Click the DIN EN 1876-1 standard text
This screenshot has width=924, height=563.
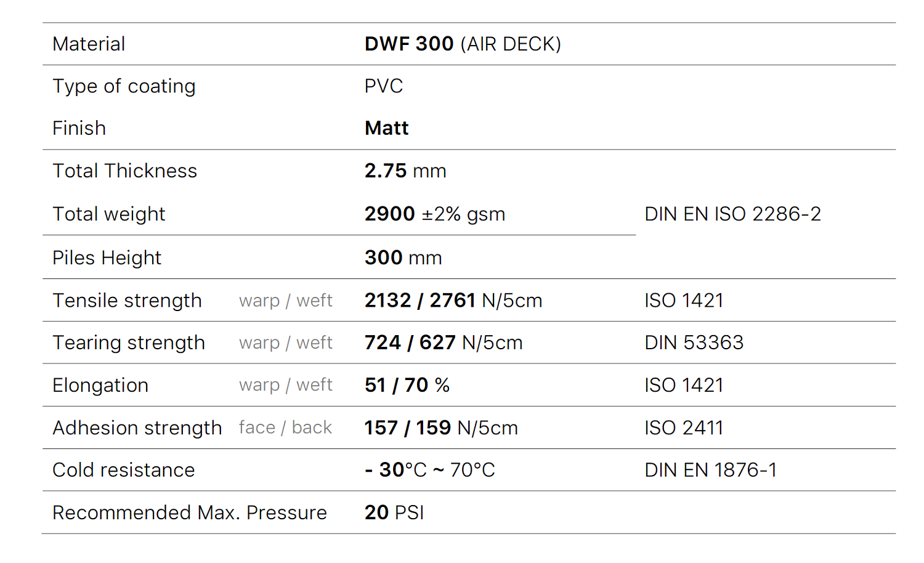tap(710, 470)
